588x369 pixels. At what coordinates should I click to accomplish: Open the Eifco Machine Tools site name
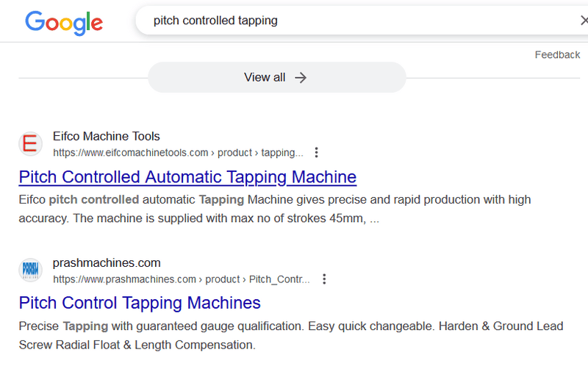coord(106,136)
